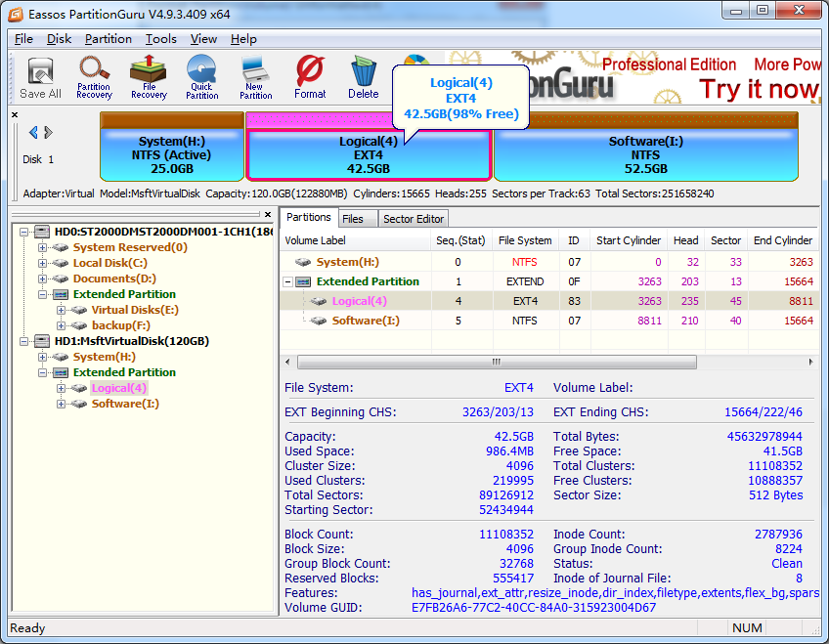Click the Start Cylinder column header
This screenshot has height=644, width=829.
coord(629,240)
